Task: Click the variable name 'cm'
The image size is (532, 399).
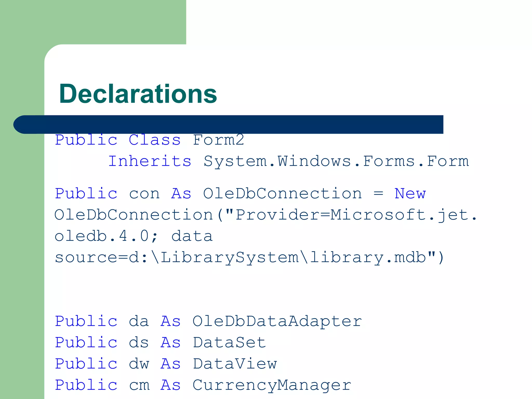Action: tap(139, 386)
